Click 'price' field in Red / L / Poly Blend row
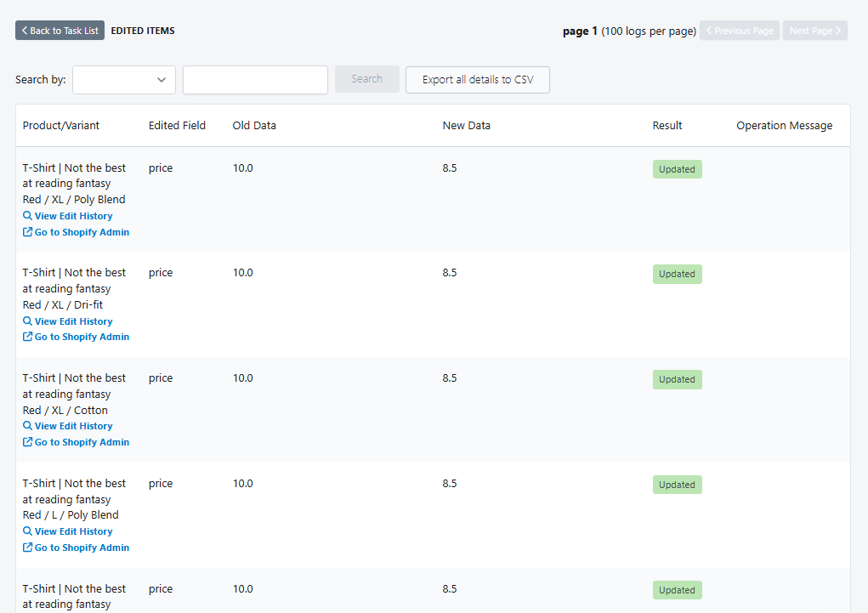The image size is (868, 613). pyautogui.click(x=161, y=484)
